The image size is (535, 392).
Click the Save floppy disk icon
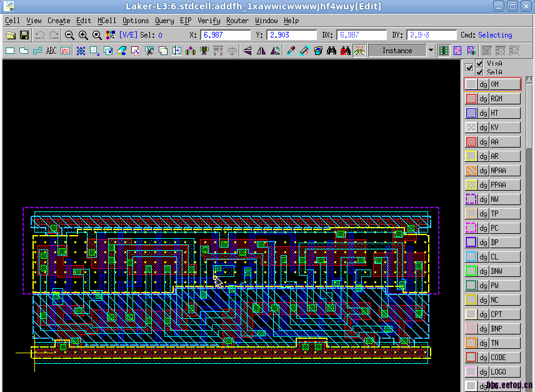24,36
